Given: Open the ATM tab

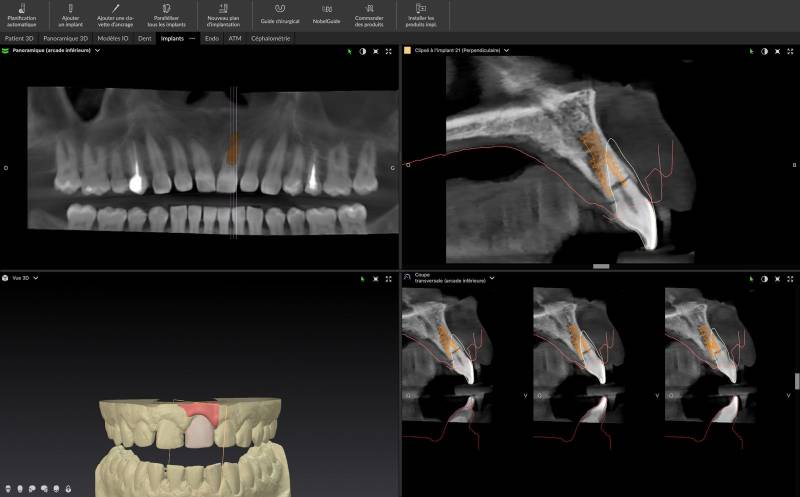Looking at the screenshot, I should click(x=235, y=38).
